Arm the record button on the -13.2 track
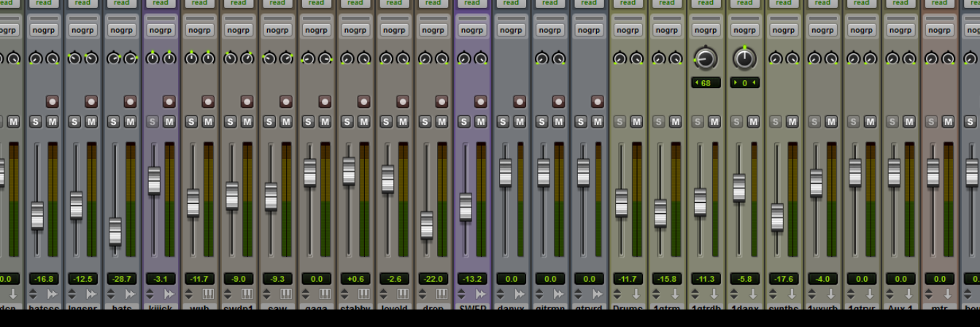 pos(480,101)
